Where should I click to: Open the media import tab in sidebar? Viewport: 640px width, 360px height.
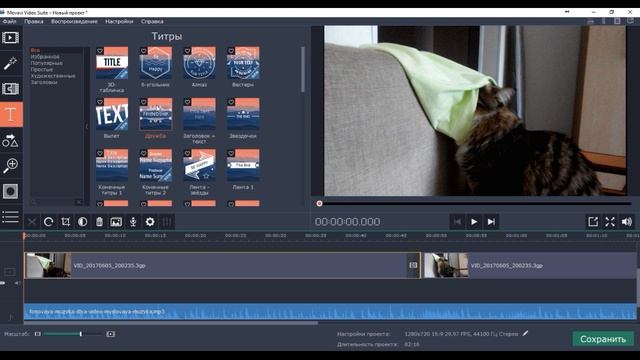pyautogui.click(x=11, y=38)
